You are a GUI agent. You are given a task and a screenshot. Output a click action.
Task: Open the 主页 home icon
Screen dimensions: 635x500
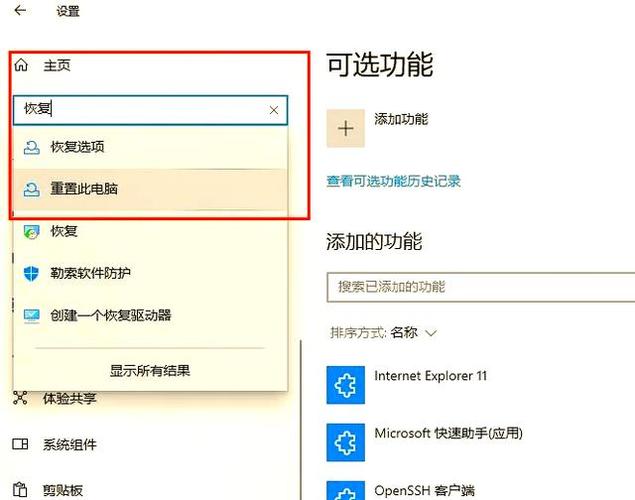tap(21, 65)
